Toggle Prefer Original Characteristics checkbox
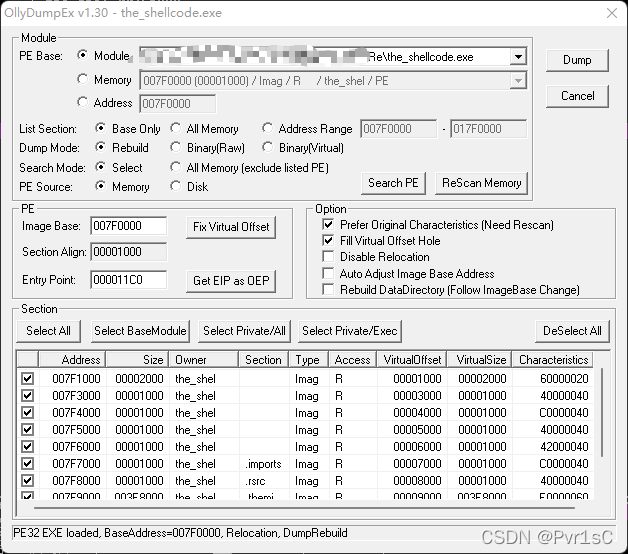Image resolution: width=628 pixels, height=554 pixels. click(x=328, y=224)
